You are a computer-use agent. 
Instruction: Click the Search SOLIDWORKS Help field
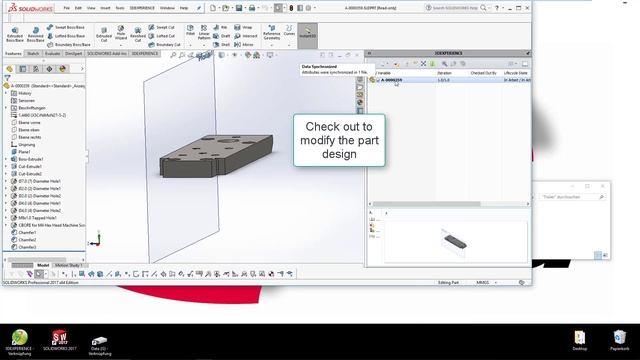(455, 8)
